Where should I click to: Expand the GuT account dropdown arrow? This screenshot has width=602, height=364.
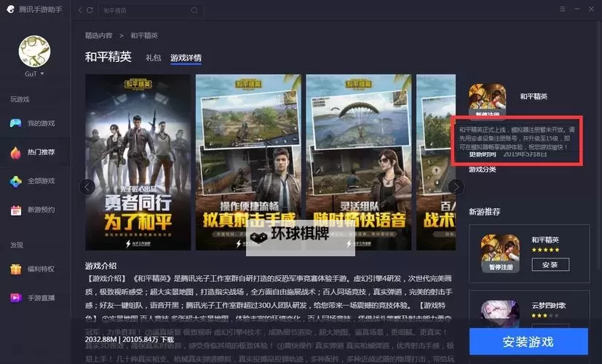42,74
